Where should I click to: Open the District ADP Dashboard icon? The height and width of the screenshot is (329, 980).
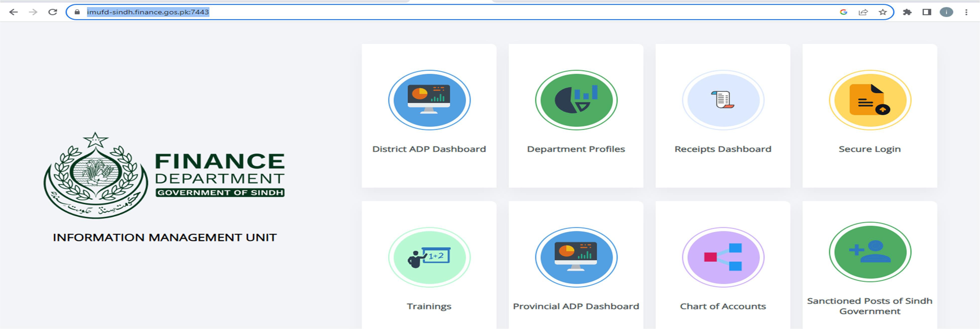click(x=429, y=100)
